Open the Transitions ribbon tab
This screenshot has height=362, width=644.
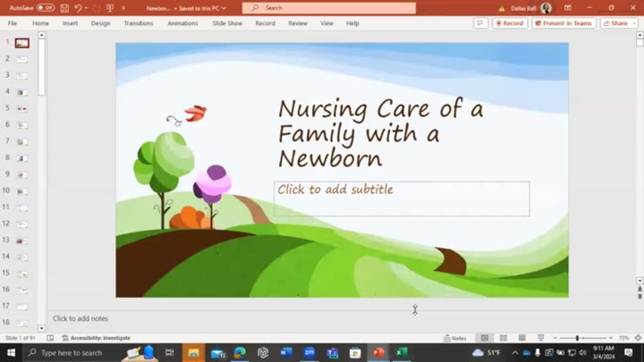point(138,23)
